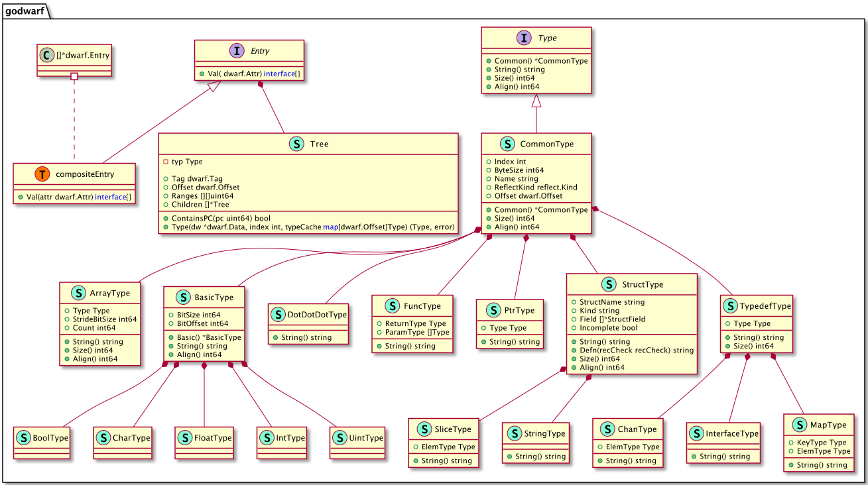
Task: Click the S icon of MapType
Action: (x=796, y=425)
